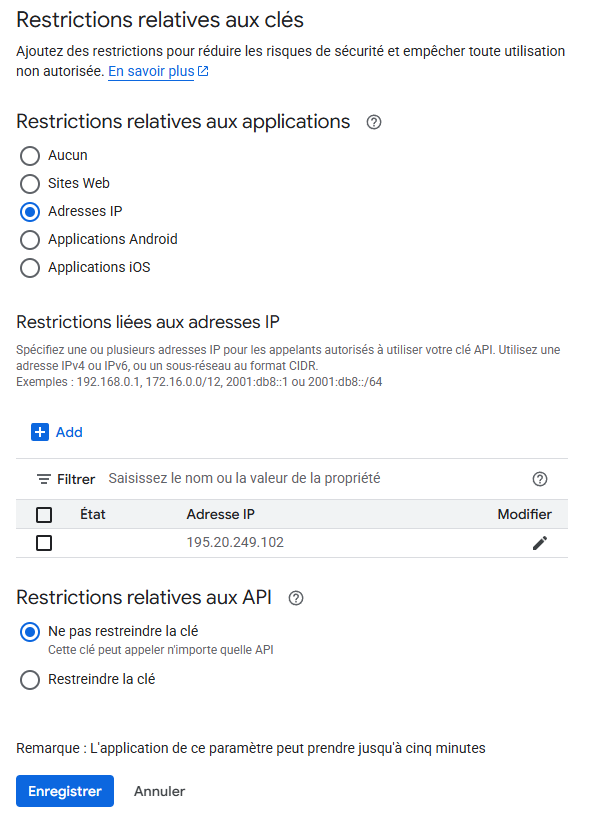Screen dimensions: 592x827
Task: Open help icon beside Restrictions relatives aux API
Action: [296, 598]
